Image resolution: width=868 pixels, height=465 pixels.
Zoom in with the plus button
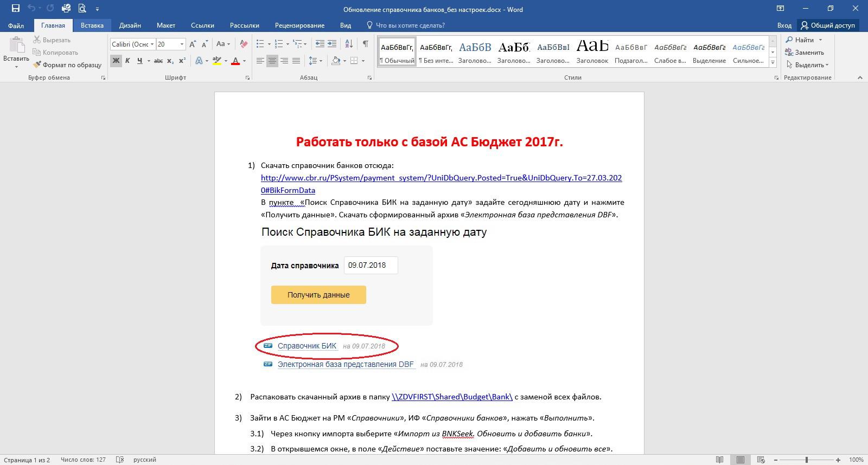pyautogui.click(x=839, y=460)
